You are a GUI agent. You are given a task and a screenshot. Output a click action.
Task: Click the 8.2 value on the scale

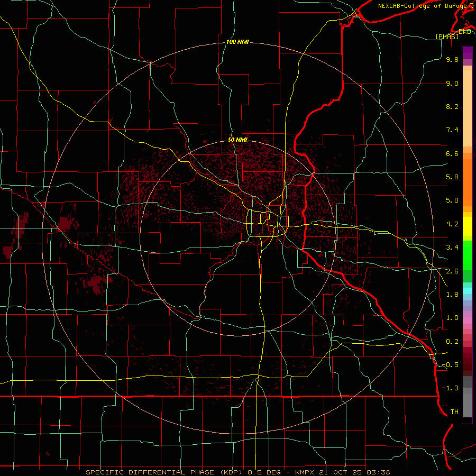pos(452,106)
